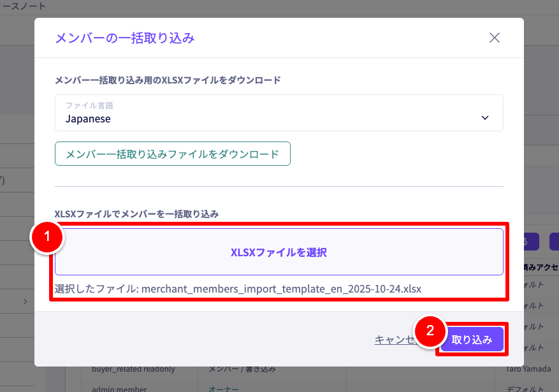
Task: Select the admin member row
Action: tap(119, 388)
